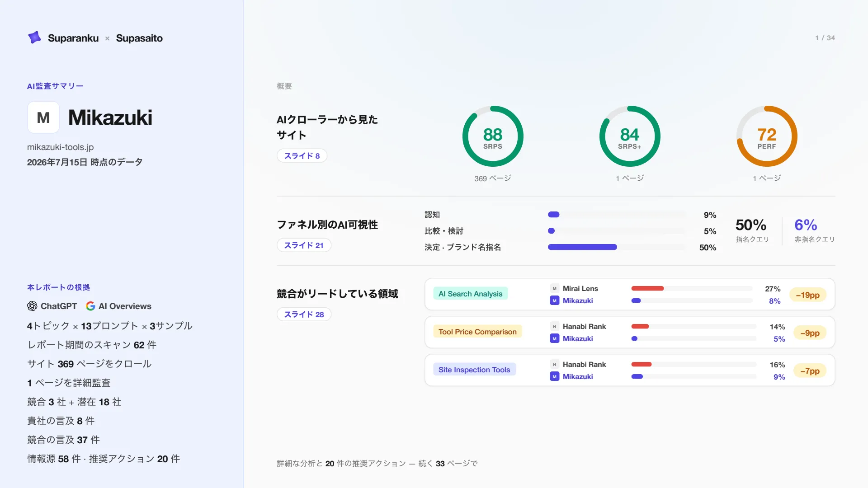
Task: Click the ChatGPT logo icon
Action: (x=32, y=306)
